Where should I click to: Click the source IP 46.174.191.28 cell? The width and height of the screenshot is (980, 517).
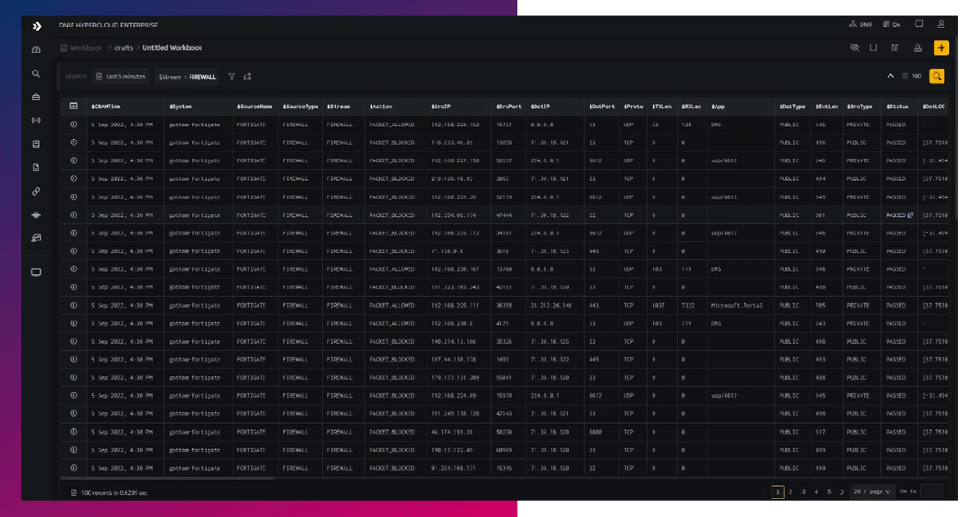pos(452,432)
